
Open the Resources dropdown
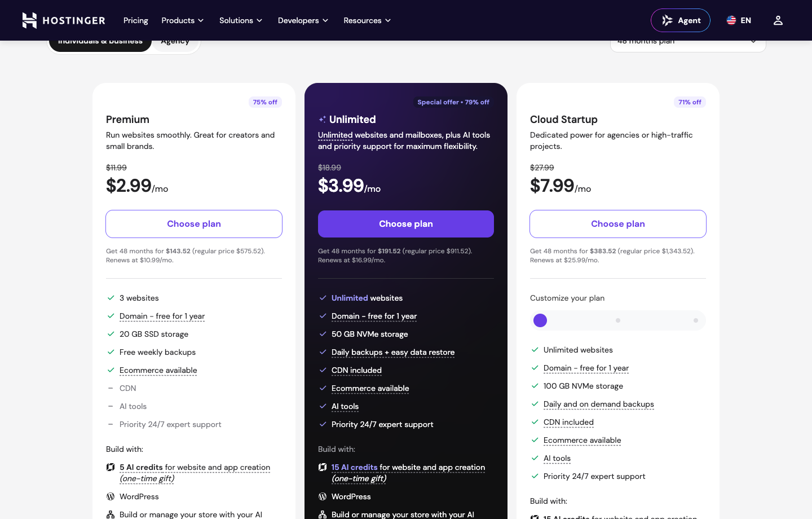point(367,20)
